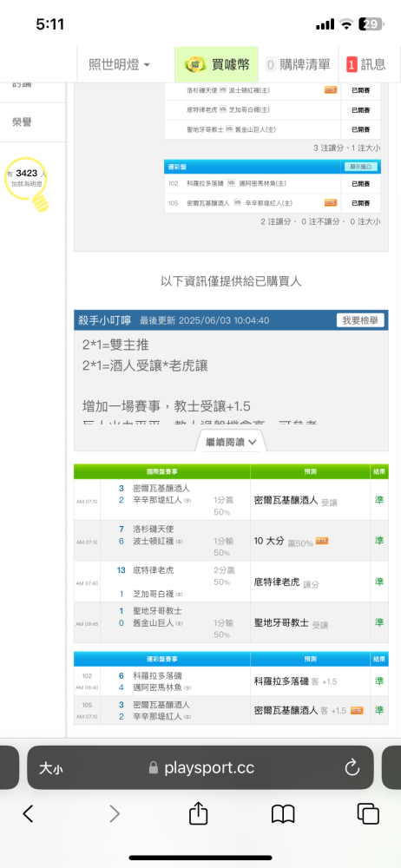Click the 洛杉磯天使 team name in results table
Image resolution: width=401 pixels, height=868 pixels.
[x=154, y=529]
